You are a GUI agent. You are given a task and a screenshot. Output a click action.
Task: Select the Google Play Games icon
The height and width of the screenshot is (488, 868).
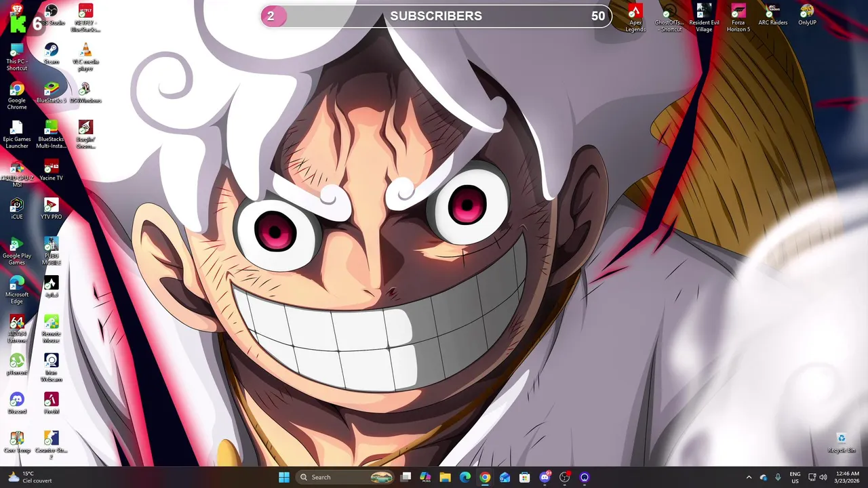point(17,251)
